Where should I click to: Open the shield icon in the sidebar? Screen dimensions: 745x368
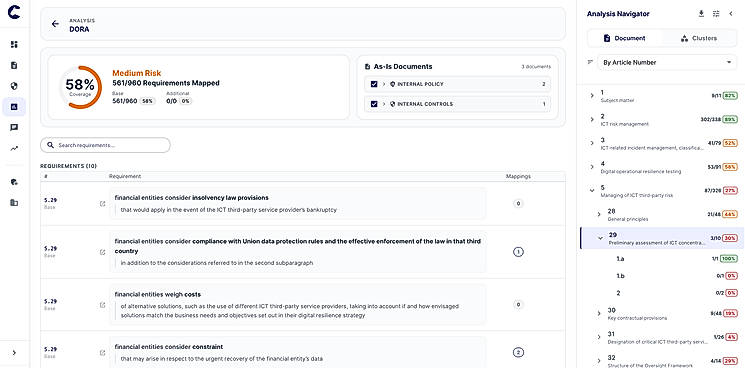(14, 86)
